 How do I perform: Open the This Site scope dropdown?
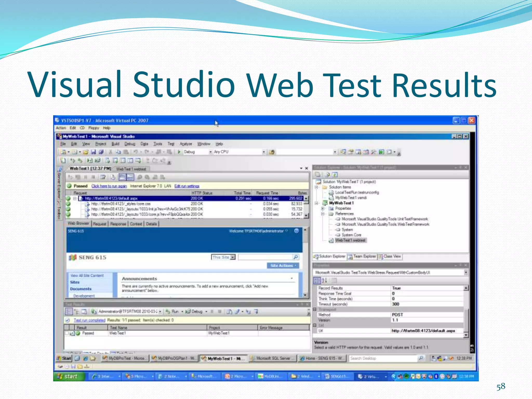pos(233,257)
